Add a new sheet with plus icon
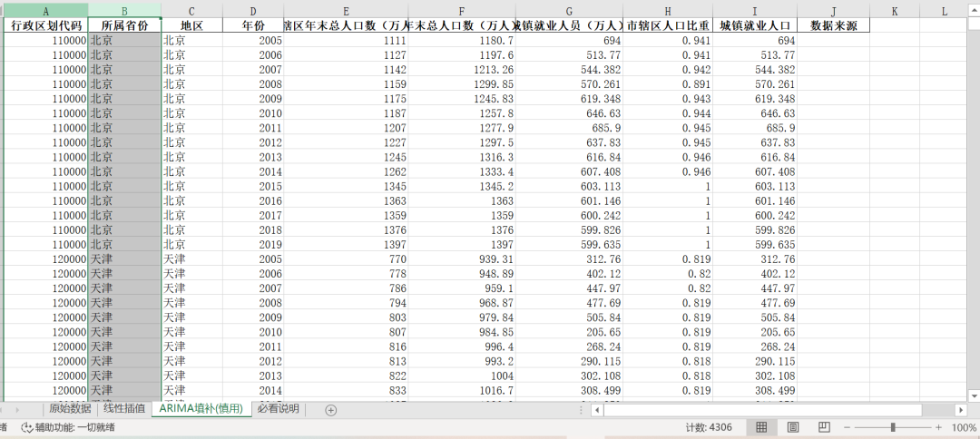 click(331, 410)
